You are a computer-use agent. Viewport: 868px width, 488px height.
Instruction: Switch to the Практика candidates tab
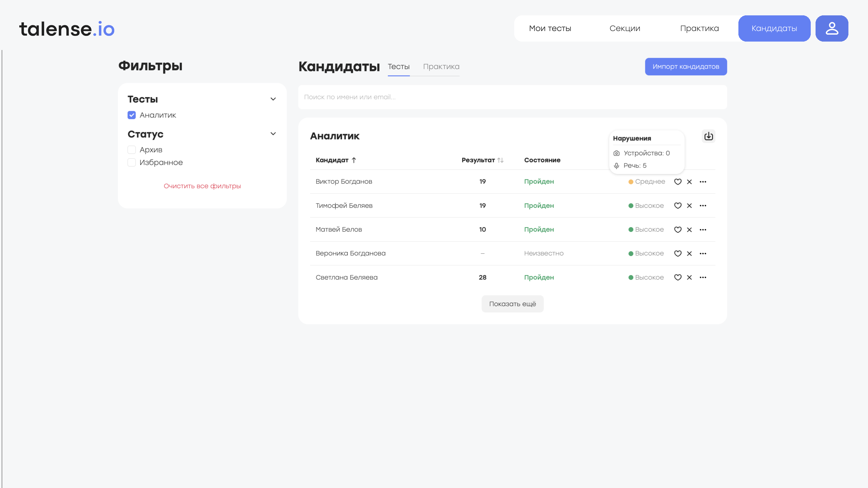(441, 67)
